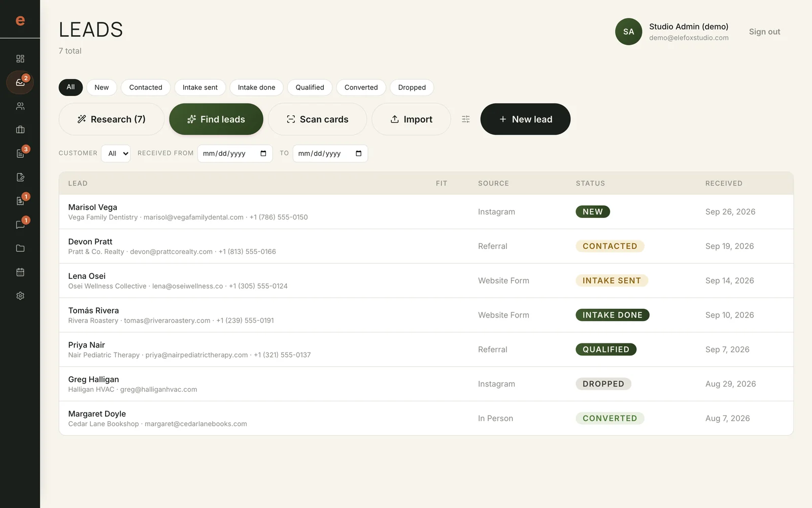Click the Received column header

(x=724, y=183)
